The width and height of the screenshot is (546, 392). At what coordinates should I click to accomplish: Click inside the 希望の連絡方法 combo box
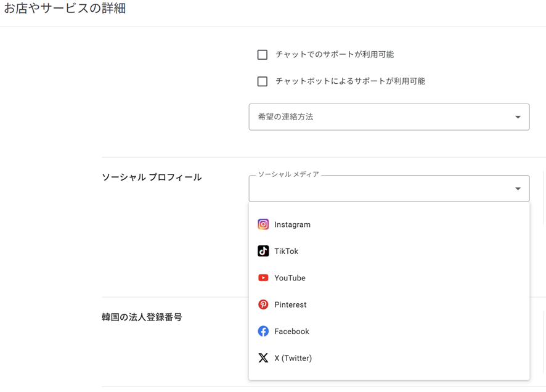(x=376, y=117)
